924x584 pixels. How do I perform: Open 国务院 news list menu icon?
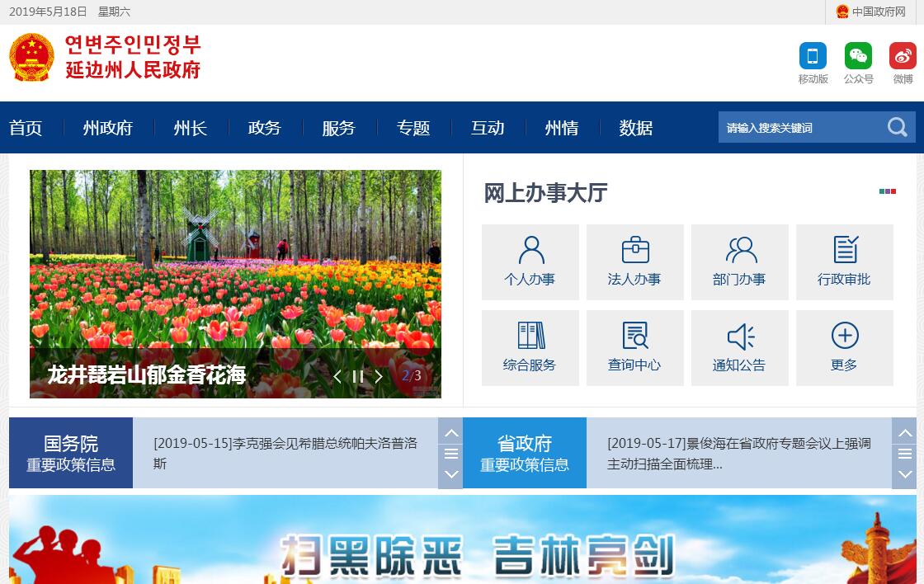[x=451, y=453]
